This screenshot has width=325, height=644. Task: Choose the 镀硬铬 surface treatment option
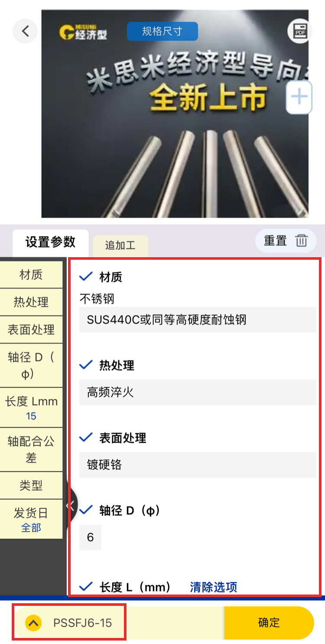[x=198, y=465]
